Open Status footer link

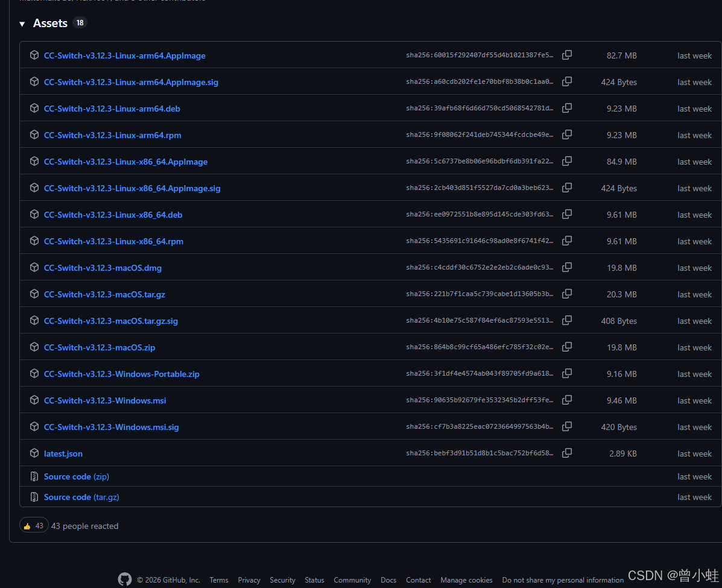coord(314,580)
